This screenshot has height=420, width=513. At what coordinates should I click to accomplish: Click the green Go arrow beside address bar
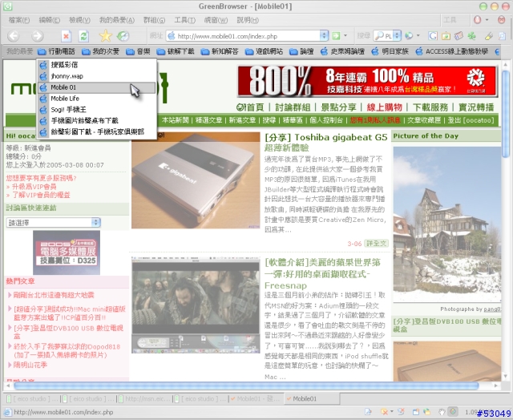click(336, 35)
